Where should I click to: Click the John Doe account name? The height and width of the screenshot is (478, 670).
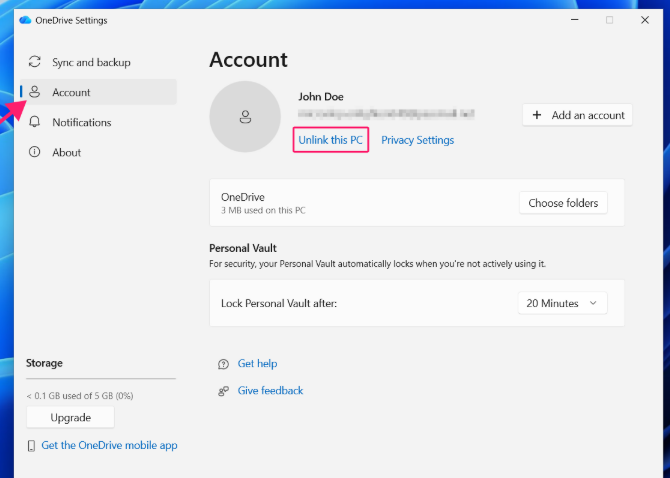(321, 97)
